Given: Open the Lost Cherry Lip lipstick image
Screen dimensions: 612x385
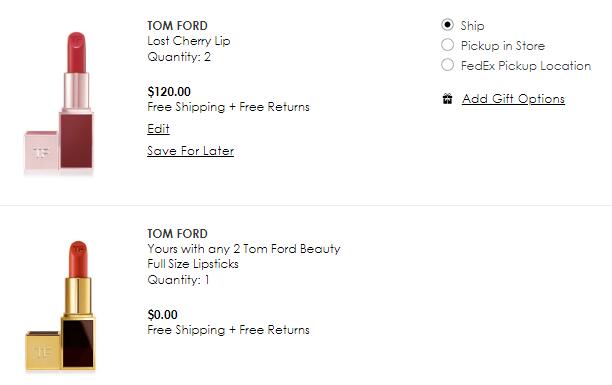Looking at the screenshot, I should pyautogui.click(x=59, y=102).
